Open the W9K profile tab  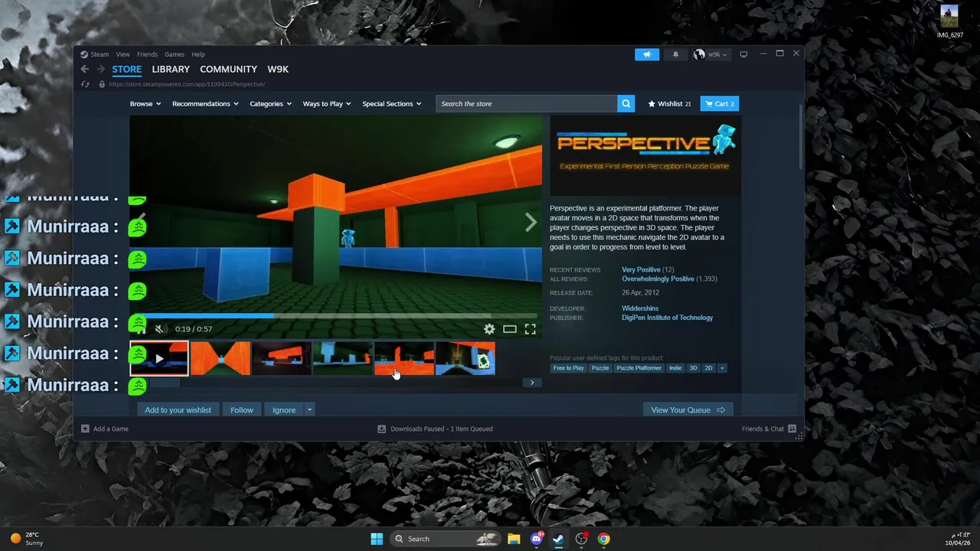point(278,70)
